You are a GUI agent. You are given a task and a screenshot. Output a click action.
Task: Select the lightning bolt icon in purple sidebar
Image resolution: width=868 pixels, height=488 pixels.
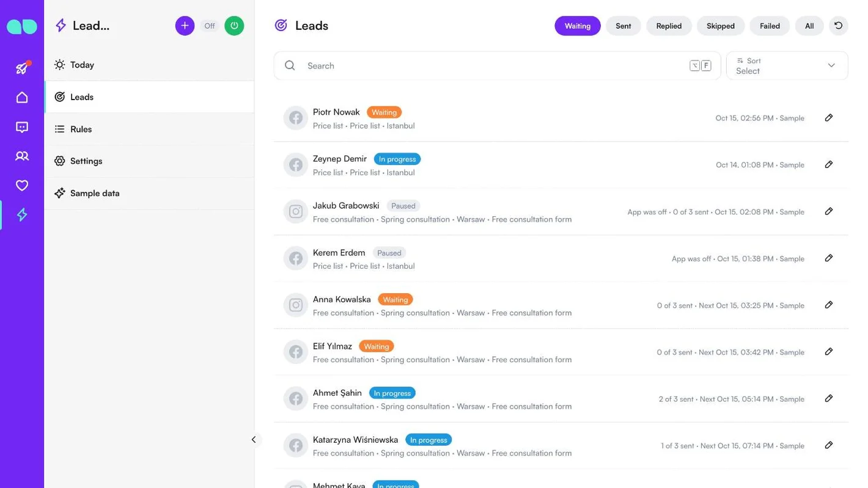click(22, 215)
